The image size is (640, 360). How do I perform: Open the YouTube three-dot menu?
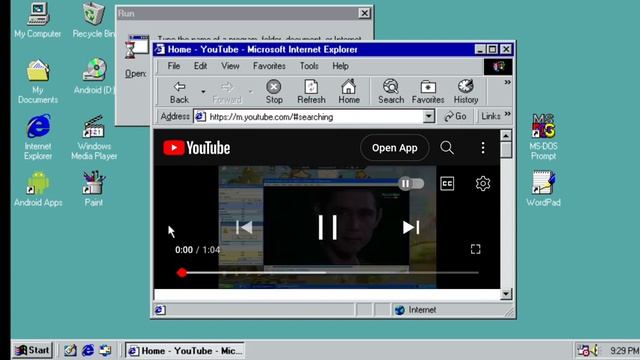coord(483,147)
